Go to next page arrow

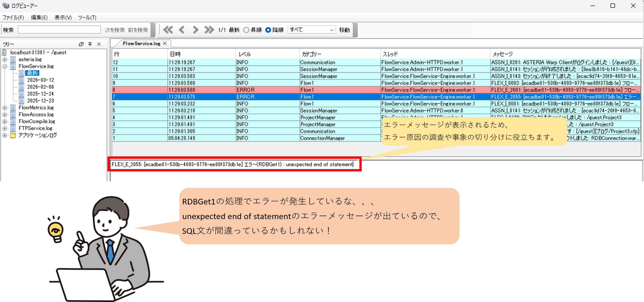196,30
